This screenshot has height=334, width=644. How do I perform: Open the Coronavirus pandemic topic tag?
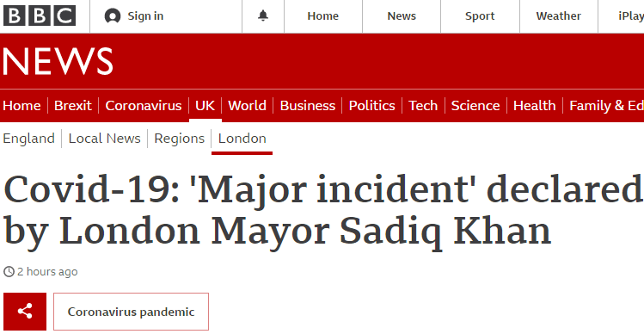[131, 312]
